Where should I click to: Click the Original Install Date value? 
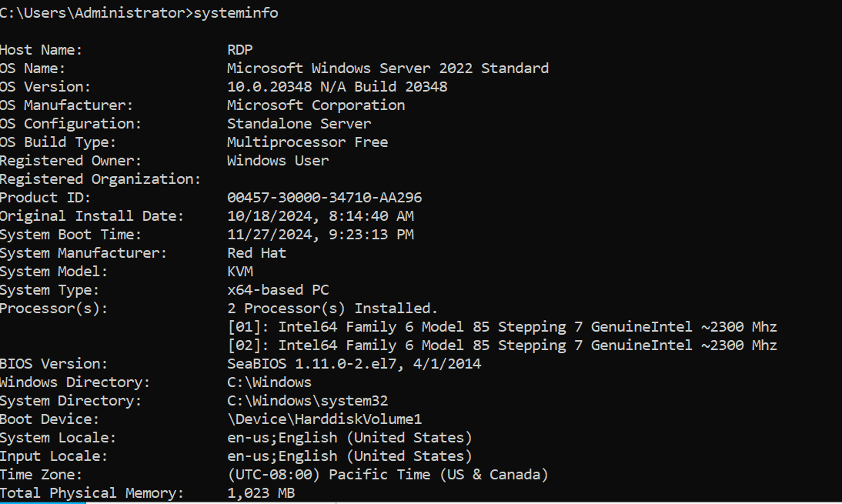click(x=321, y=215)
